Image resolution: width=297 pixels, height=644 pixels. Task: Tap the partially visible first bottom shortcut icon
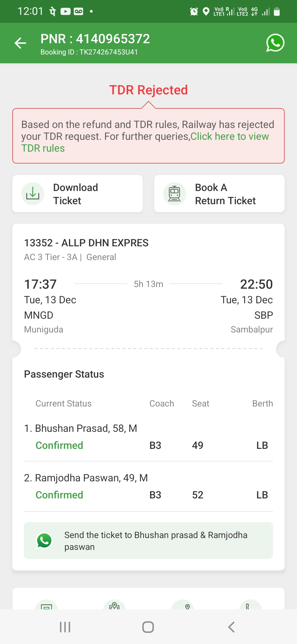coord(46,605)
